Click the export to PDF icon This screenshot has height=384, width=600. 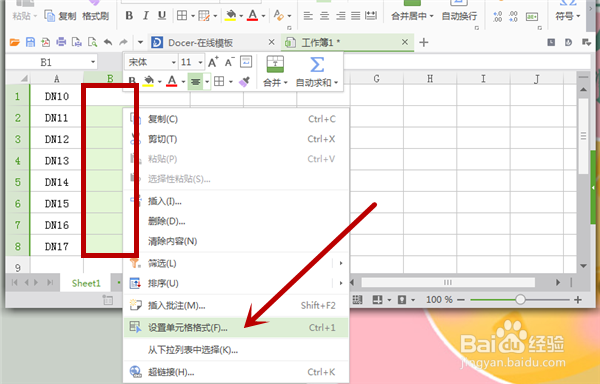pyautogui.click(x=46, y=42)
